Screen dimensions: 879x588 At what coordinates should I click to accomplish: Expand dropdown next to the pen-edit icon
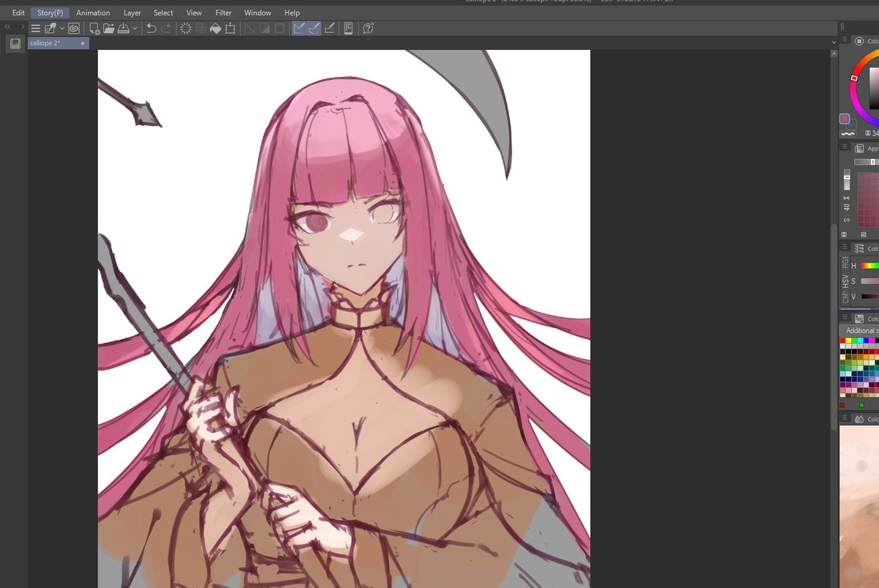[62, 29]
